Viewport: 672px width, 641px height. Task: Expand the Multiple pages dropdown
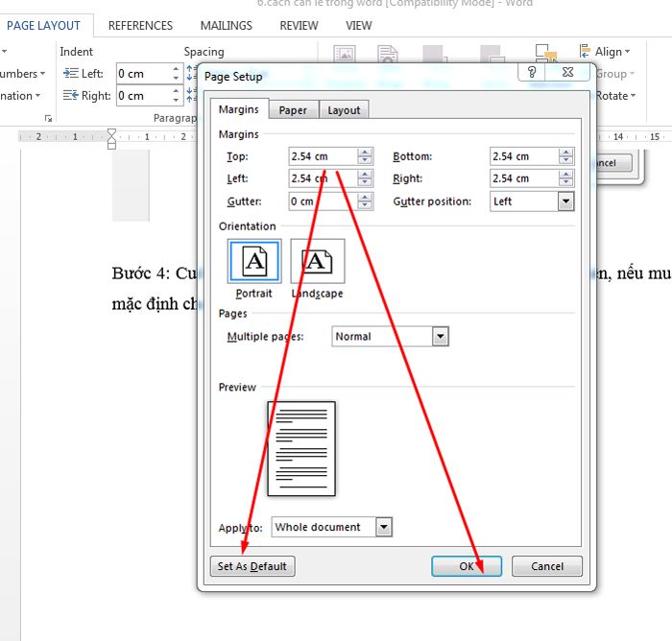tap(440, 337)
